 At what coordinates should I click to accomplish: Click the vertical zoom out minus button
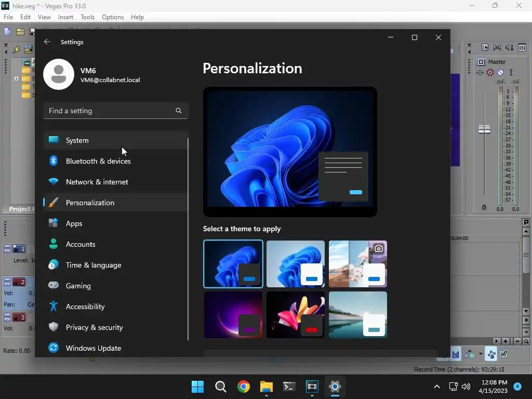(x=526, y=331)
